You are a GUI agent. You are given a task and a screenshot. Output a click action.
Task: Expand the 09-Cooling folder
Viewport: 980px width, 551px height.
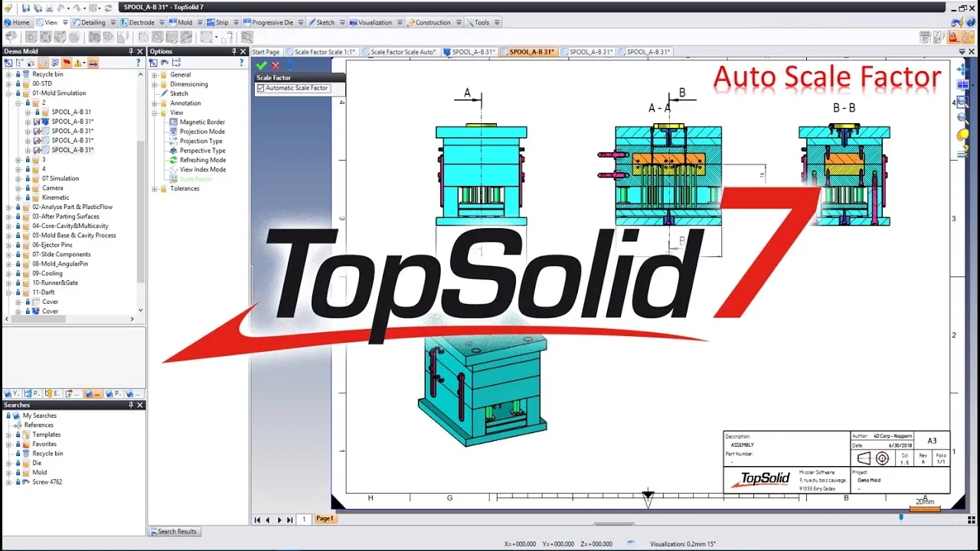pos(8,273)
